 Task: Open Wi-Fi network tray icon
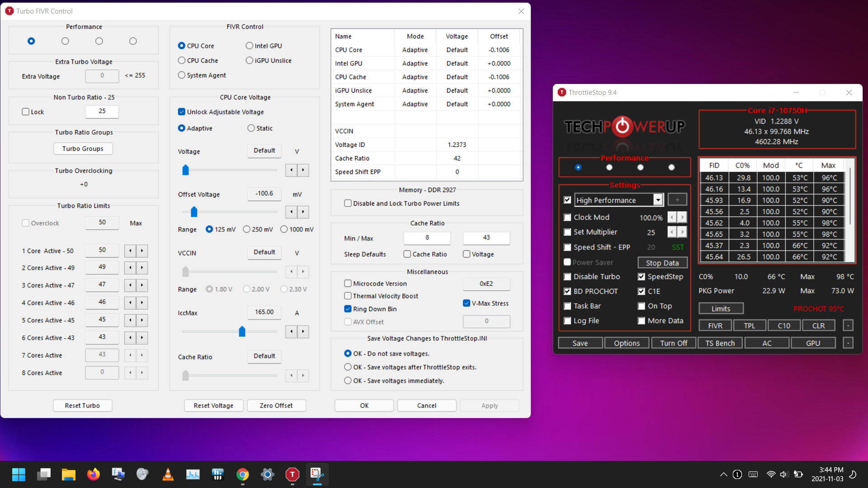pos(771,474)
